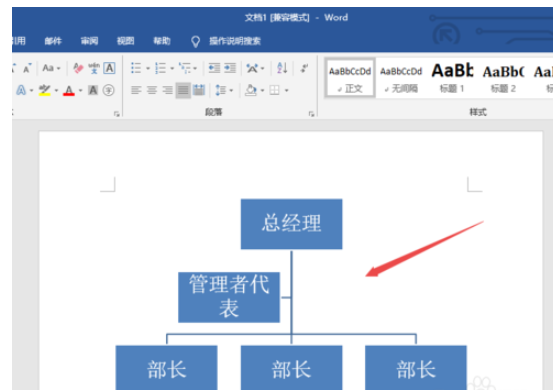Select the right 部长 box
The height and width of the screenshot is (390, 553).
(416, 368)
